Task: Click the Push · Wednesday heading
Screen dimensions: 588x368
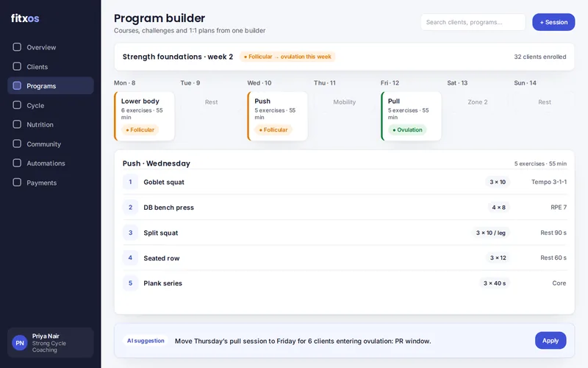Action: click(x=157, y=163)
